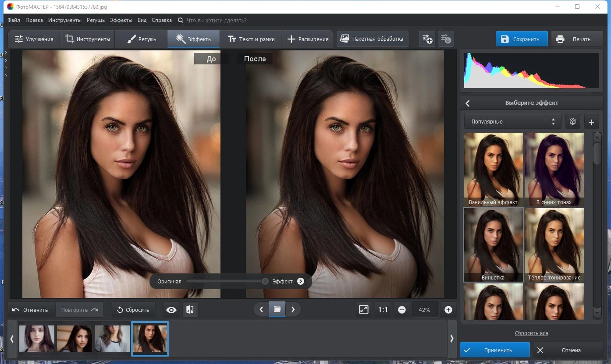Click the После label over preview
This screenshot has width=611, height=364.
click(x=255, y=59)
